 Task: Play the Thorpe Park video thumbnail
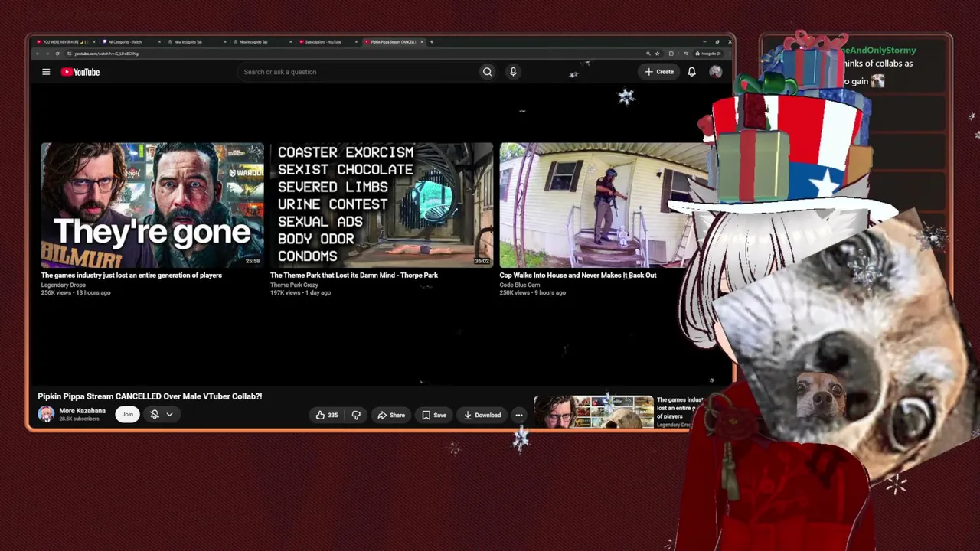[x=381, y=205]
